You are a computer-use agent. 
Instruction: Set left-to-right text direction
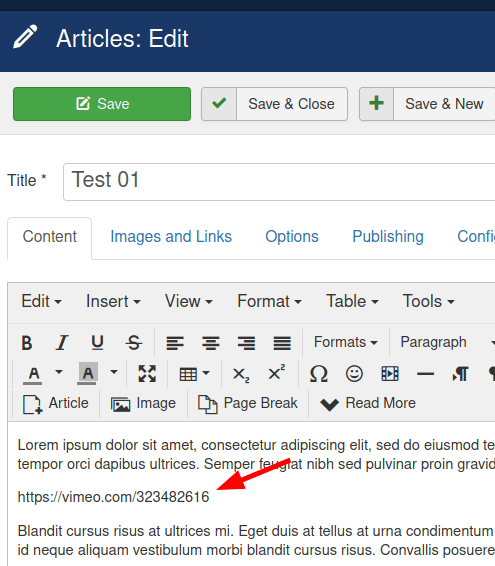point(461,374)
